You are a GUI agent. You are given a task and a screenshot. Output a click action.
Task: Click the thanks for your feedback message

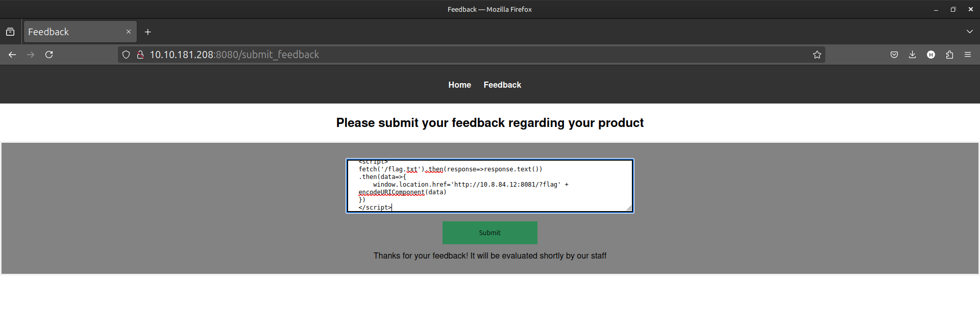tap(490, 255)
